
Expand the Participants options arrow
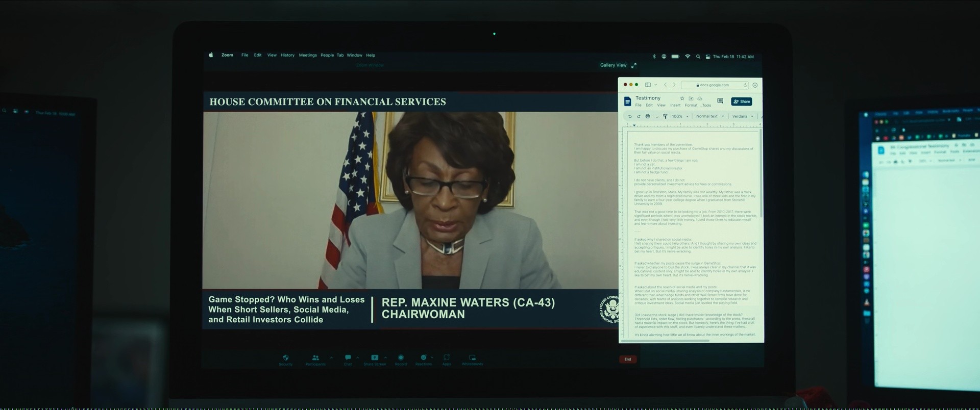pos(331,357)
